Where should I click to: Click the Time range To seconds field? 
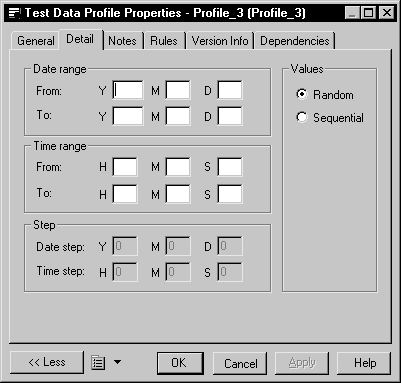[230, 194]
